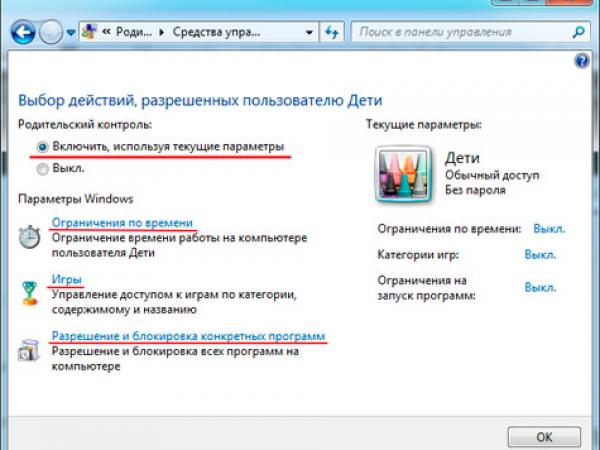Open the 'Ограничения по времени' link

click(122, 222)
